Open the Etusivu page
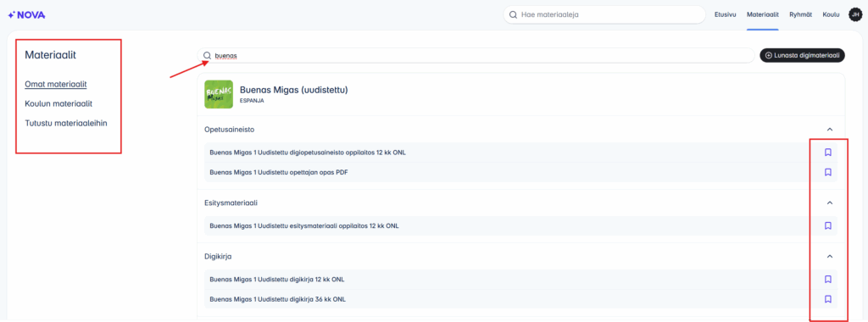868x322 pixels. 725,15
